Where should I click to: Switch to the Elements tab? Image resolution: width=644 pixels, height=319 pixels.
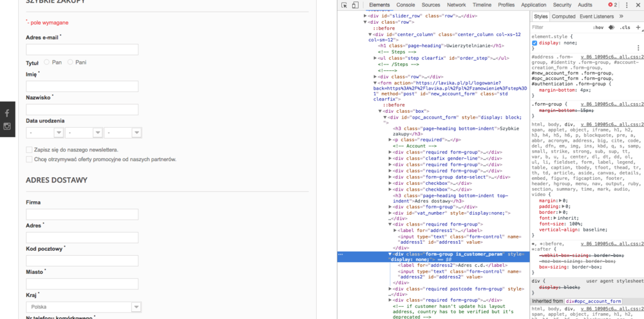379,5
